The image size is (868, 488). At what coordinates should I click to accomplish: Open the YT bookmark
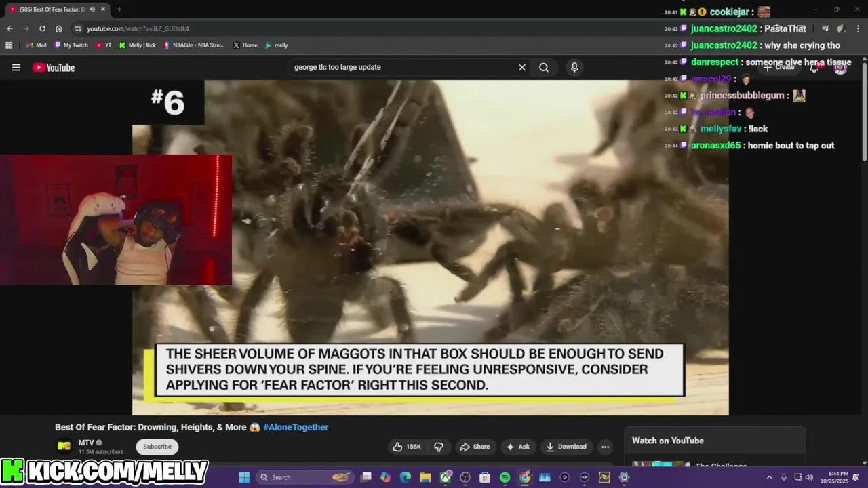coord(104,45)
